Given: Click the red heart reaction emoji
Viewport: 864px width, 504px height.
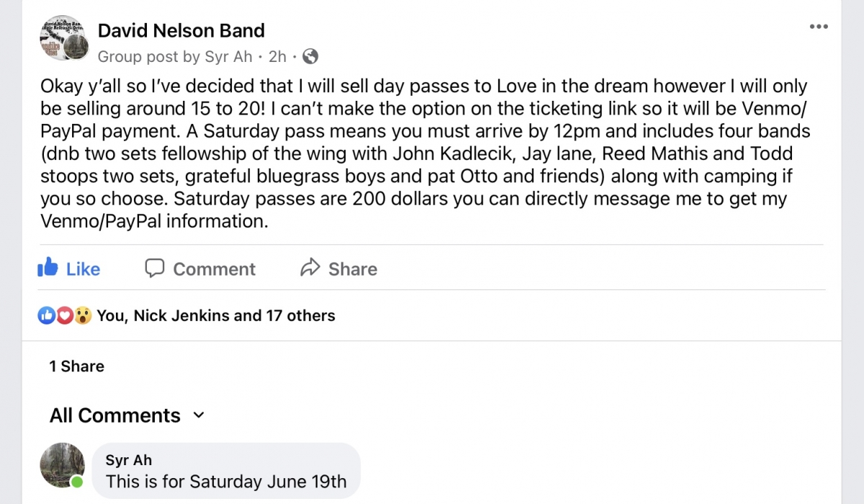Looking at the screenshot, I should (65, 315).
